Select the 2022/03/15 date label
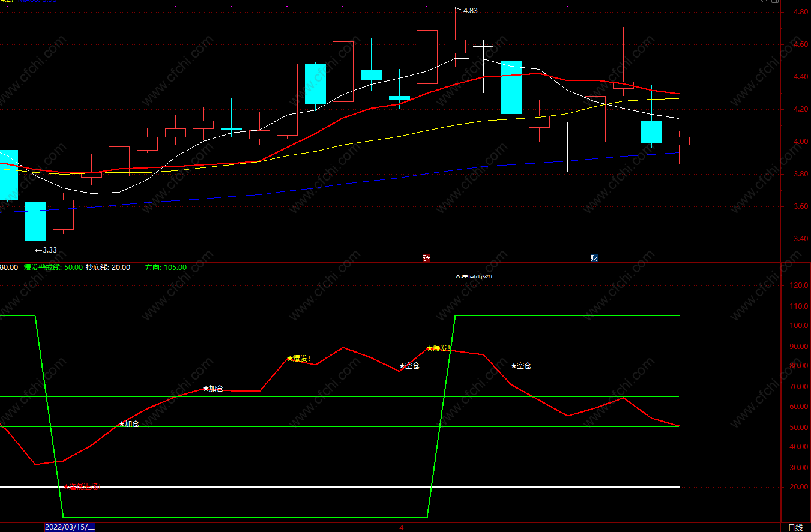Viewport: 811px width, 532px height. point(70,527)
